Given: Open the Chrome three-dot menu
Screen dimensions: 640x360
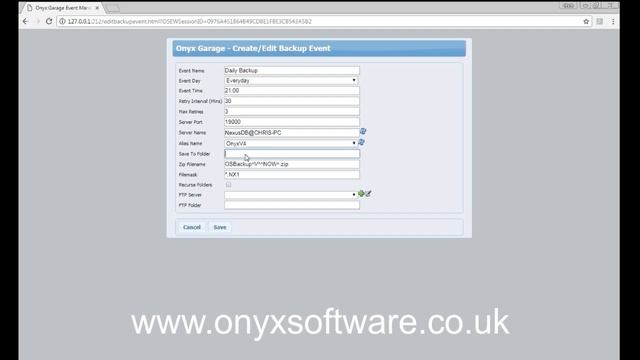Looking at the screenshot, I should 613,21.
